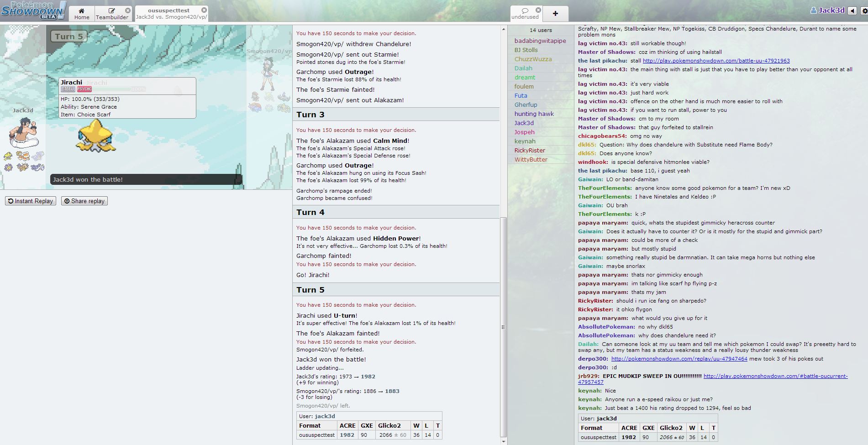Select user RickyRister in the user list
The width and height of the screenshot is (868, 445).
530,150
